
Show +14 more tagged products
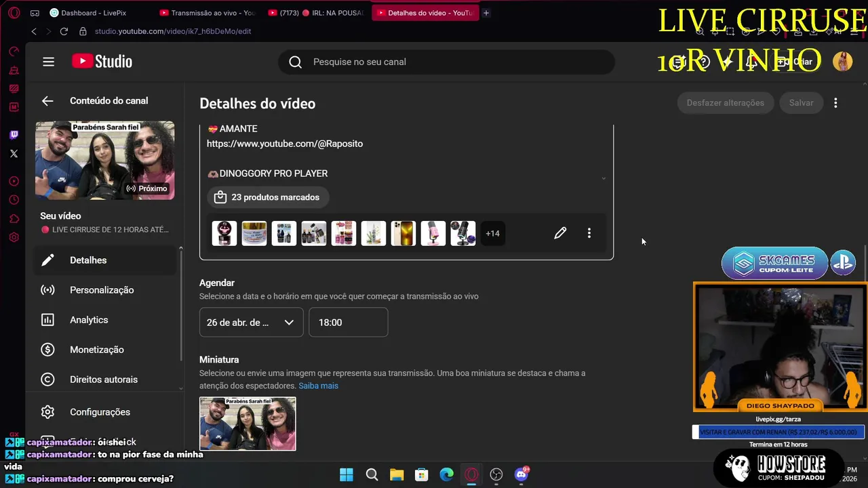click(492, 233)
